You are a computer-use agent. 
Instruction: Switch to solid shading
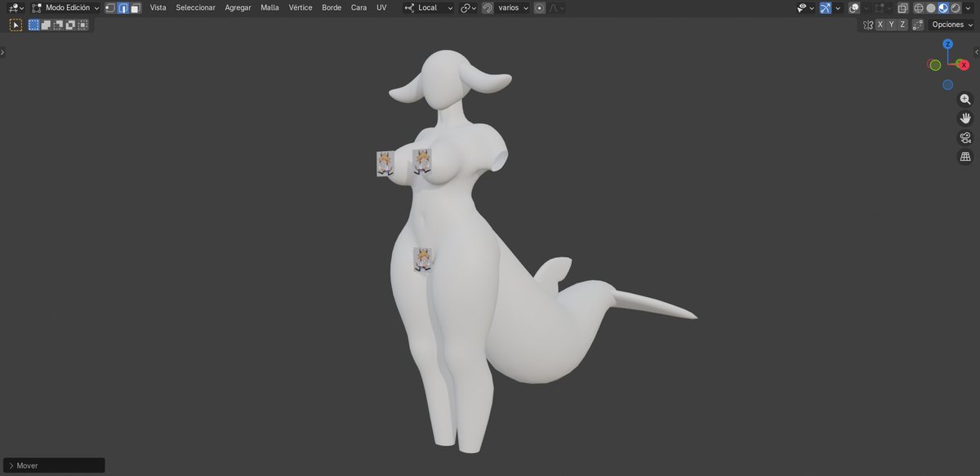[931, 7]
